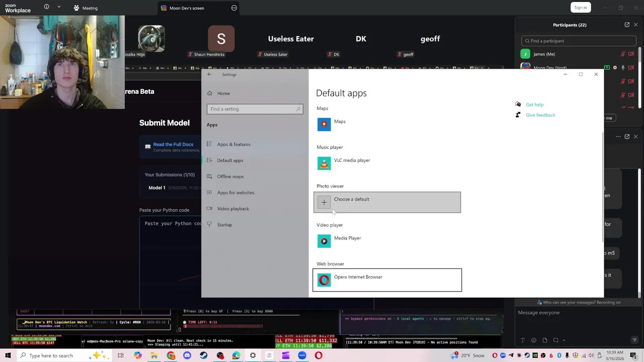Click the Settings window scrollbar
644x362 pixels.
(x=602, y=188)
